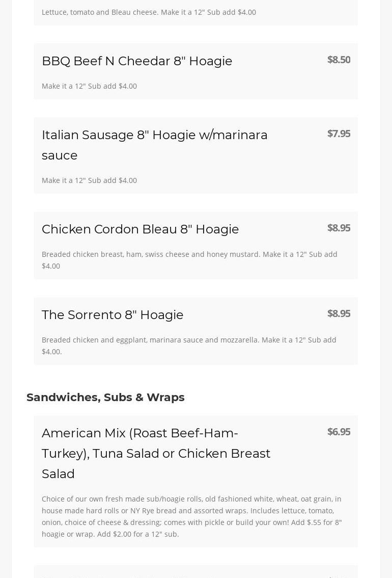The height and width of the screenshot is (578, 392).
Task: Click the $7.95 Italian Sausage price
Action: coord(339,134)
